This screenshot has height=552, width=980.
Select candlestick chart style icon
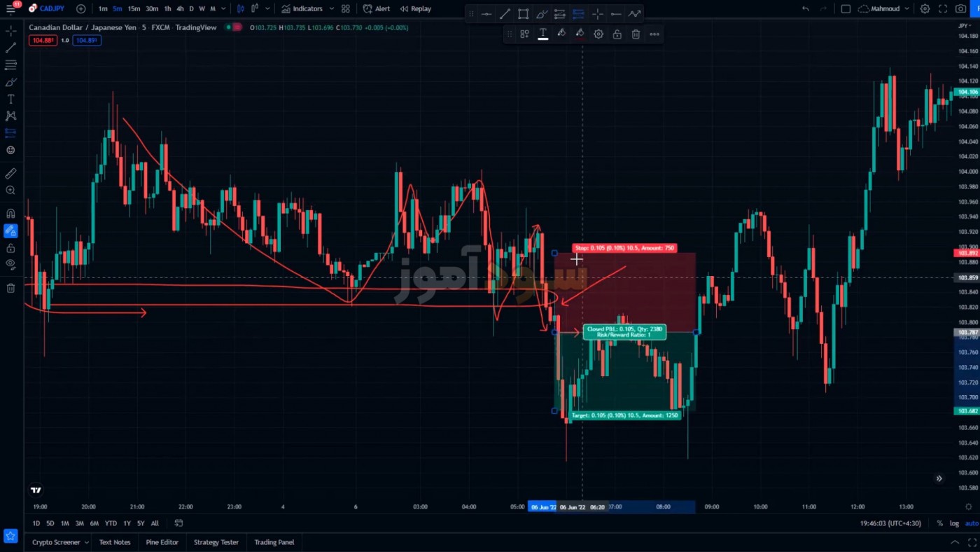click(x=241, y=8)
